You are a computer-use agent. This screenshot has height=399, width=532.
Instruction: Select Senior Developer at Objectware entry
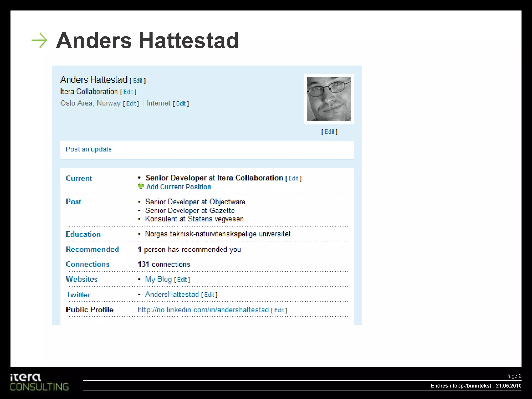coord(195,202)
